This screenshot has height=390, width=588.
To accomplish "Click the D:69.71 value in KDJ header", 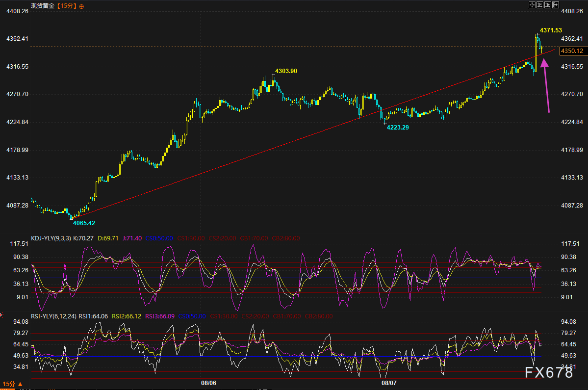I will tap(108, 238).
